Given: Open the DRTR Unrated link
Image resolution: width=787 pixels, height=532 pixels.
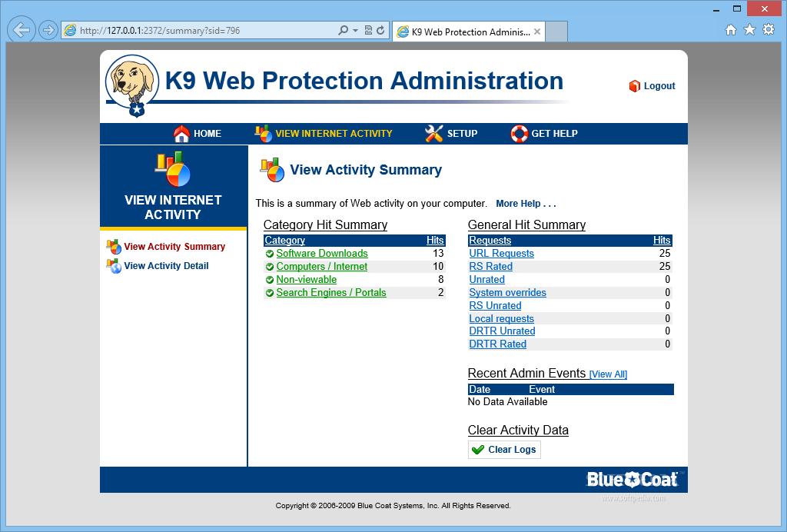Looking at the screenshot, I should tap(502, 331).
